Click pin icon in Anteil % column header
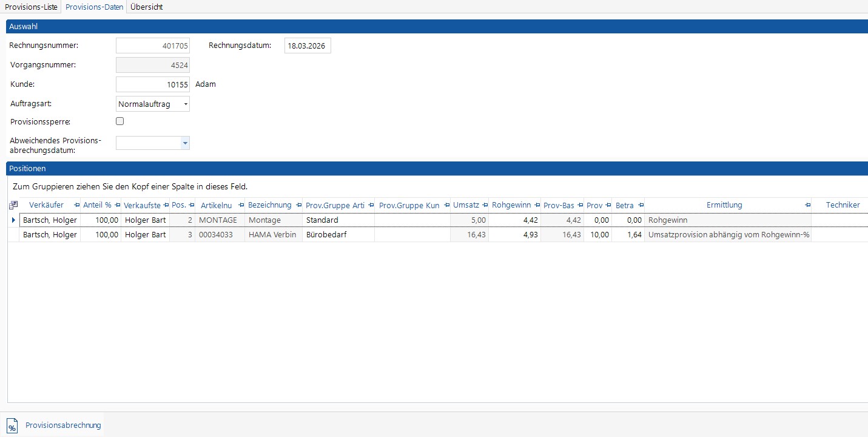Screen dimensions: 868x437 [117, 205]
